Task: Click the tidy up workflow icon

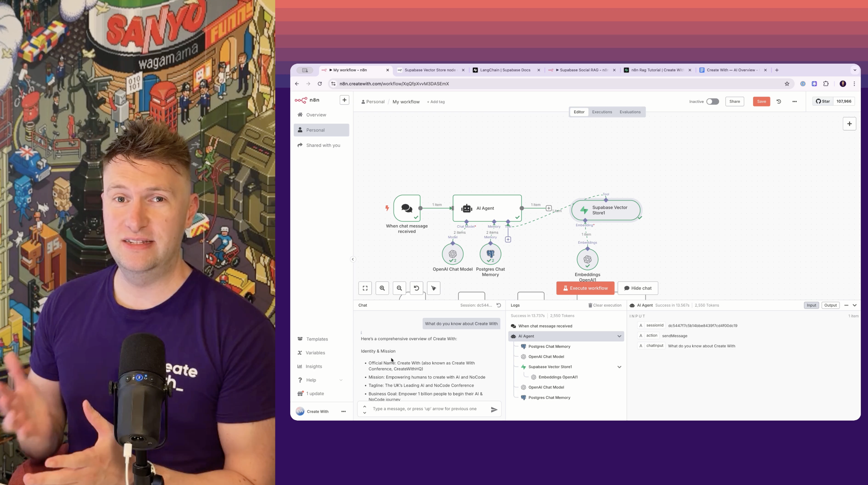Action: click(x=434, y=288)
